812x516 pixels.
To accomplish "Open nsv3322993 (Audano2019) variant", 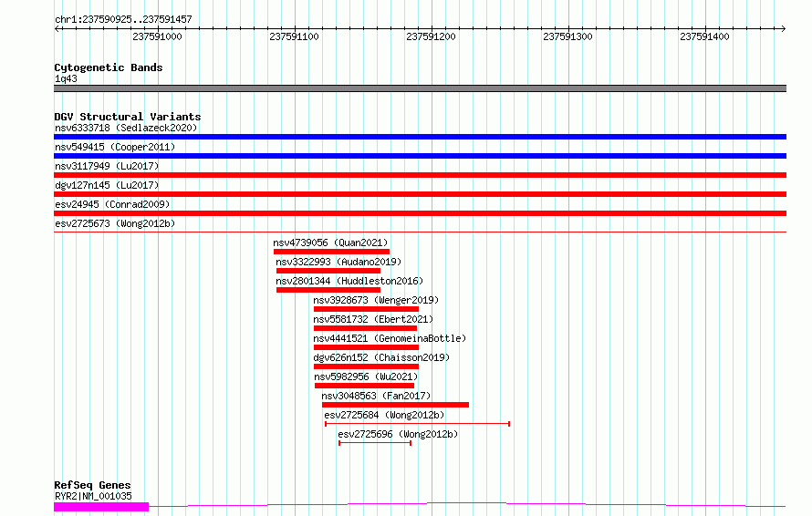I will [x=338, y=262].
